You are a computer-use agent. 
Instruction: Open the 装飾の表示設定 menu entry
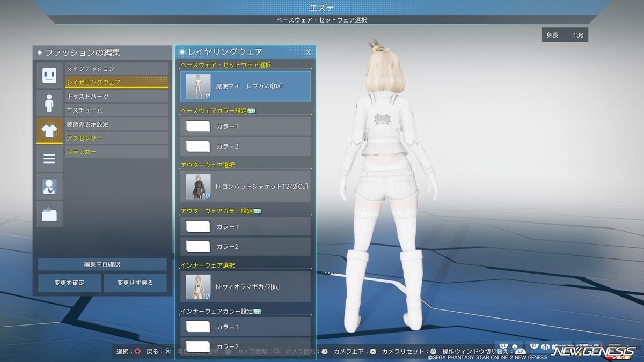[x=116, y=124]
